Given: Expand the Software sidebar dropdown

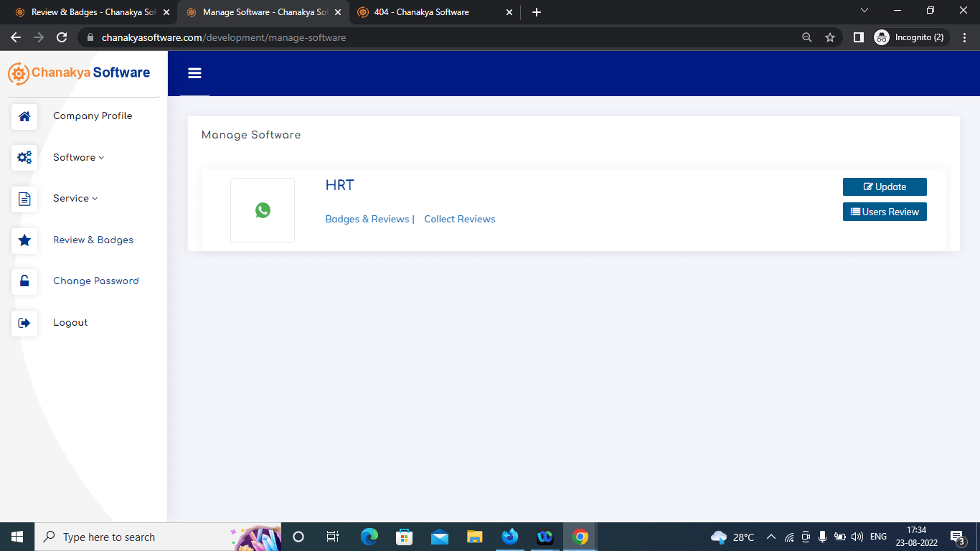Looking at the screenshot, I should [78, 157].
